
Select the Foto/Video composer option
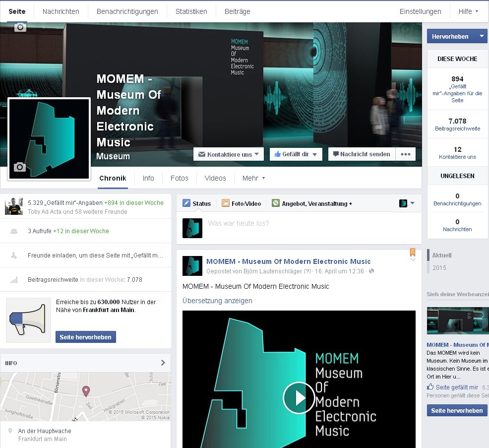click(242, 203)
